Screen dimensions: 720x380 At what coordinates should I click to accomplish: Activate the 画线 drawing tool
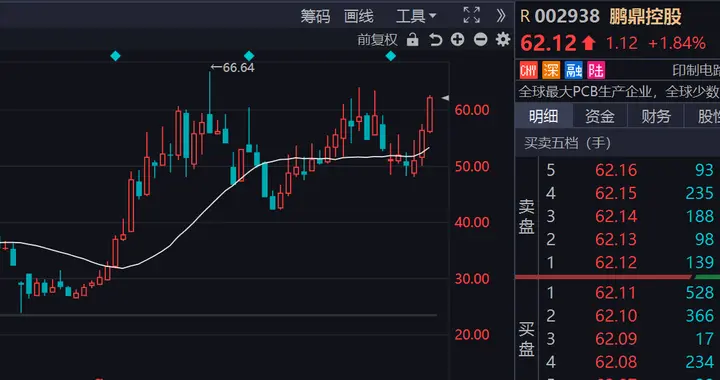click(x=359, y=17)
